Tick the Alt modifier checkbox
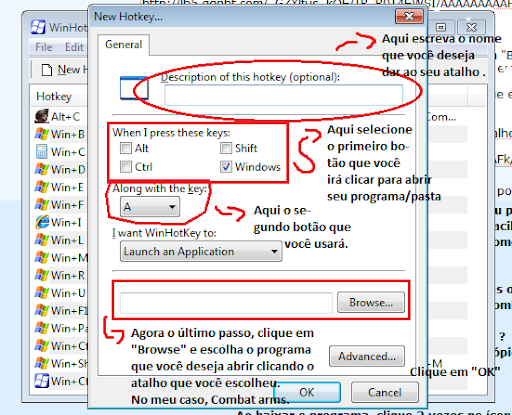 [126, 148]
